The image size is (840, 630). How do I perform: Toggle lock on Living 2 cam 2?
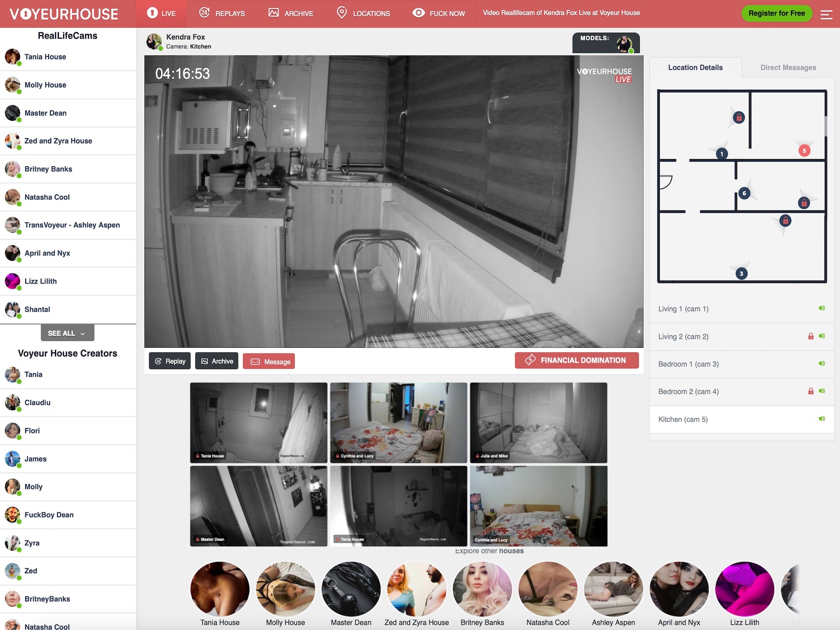(809, 336)
